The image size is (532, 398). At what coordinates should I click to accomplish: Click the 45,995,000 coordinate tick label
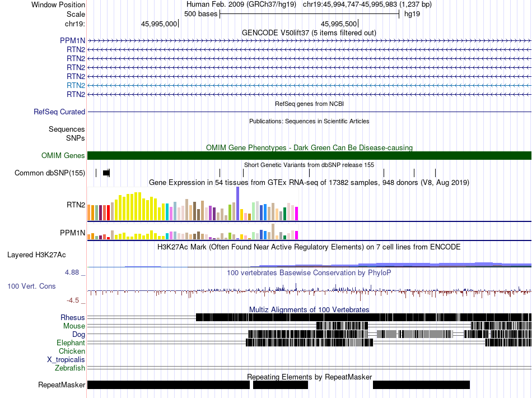click(x=159, y=24)
